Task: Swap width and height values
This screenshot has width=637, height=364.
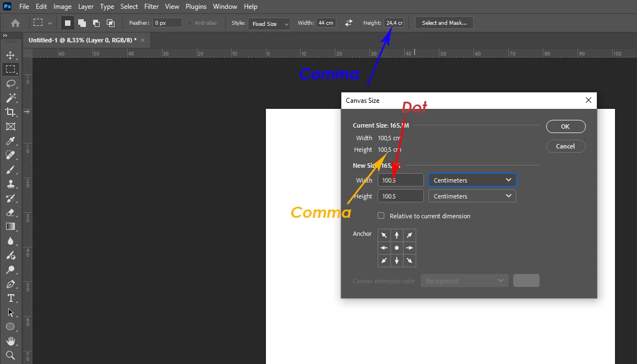Action: tap(349, 23)
